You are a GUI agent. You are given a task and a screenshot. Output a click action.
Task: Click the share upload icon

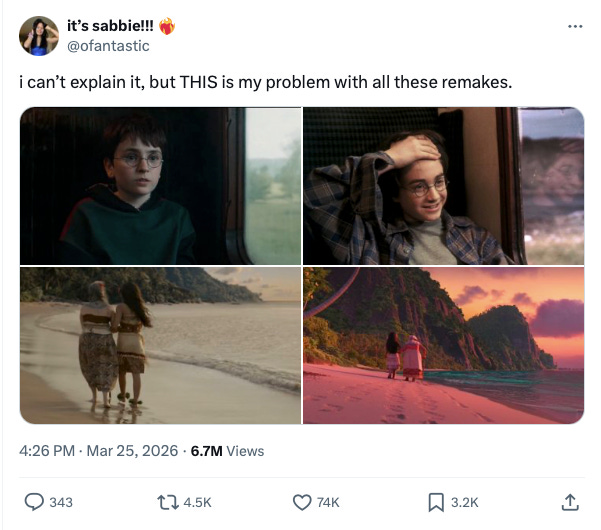click(x=570, y=502)
